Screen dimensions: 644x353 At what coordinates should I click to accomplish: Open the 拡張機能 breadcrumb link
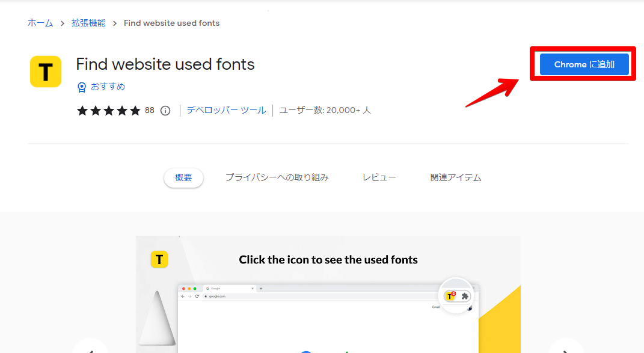point(88,23)
